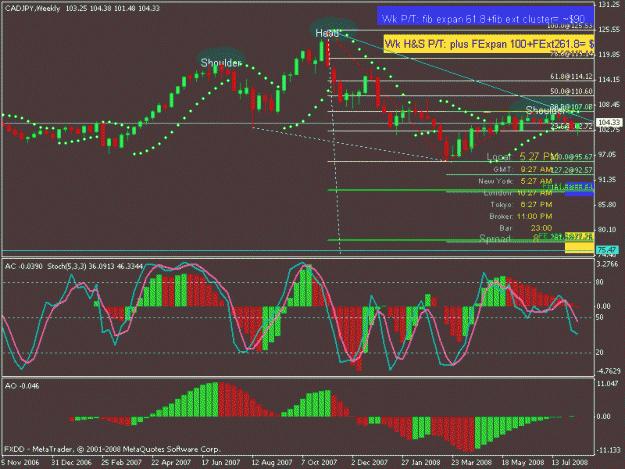Click the 114.15 price axis value
This screenshot has width=625, height=469.
pyautogui.click(x=609, y=80)
